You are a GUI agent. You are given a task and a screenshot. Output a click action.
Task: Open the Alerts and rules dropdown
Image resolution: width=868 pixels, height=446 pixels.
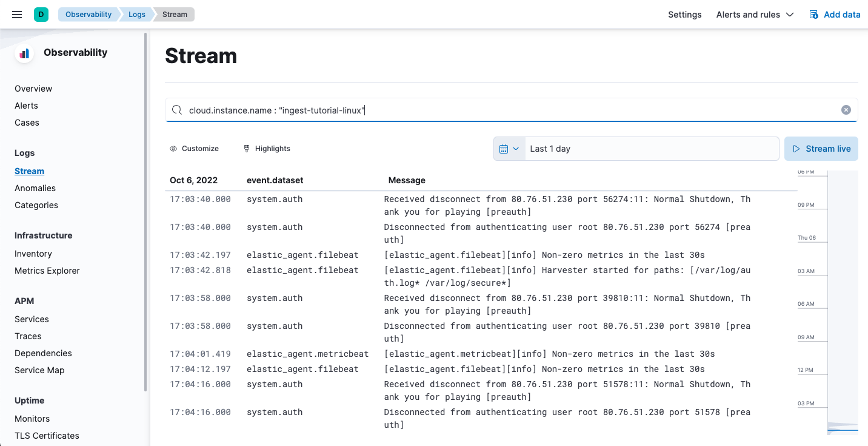(x=755, y=15)
